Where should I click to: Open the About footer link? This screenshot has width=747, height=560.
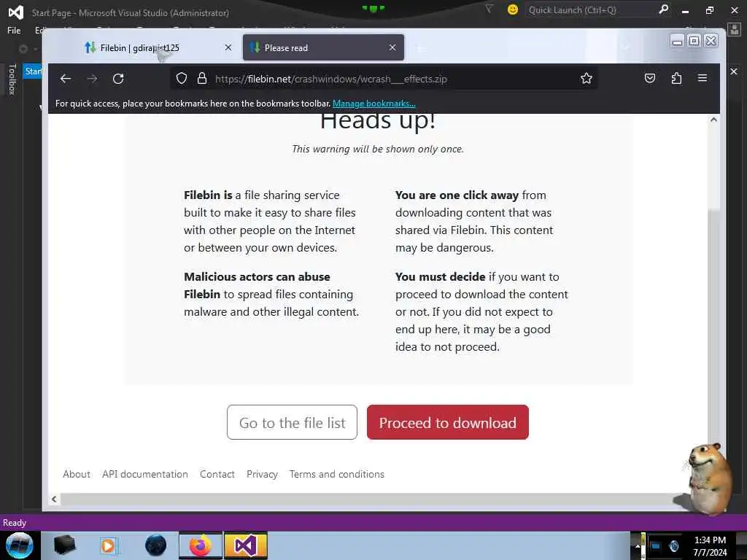(76, 474)
